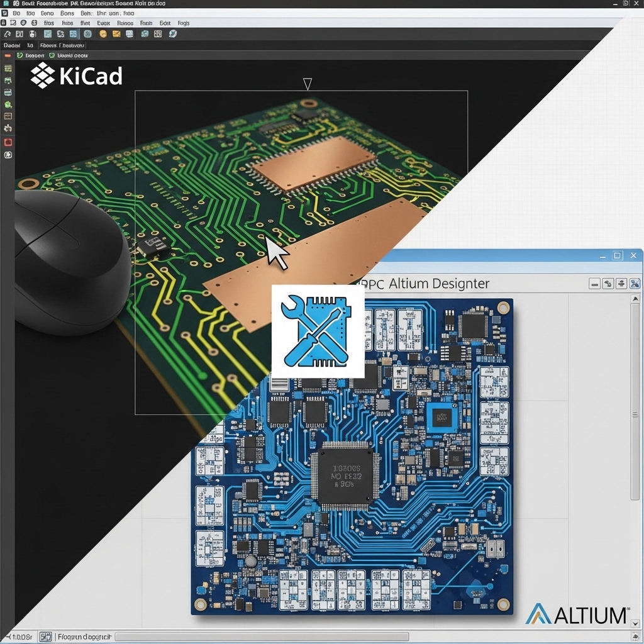The height and width of the screenshot is (644, 644).
Task: Click the inverted triangle marker above the board
Action: 307,84
